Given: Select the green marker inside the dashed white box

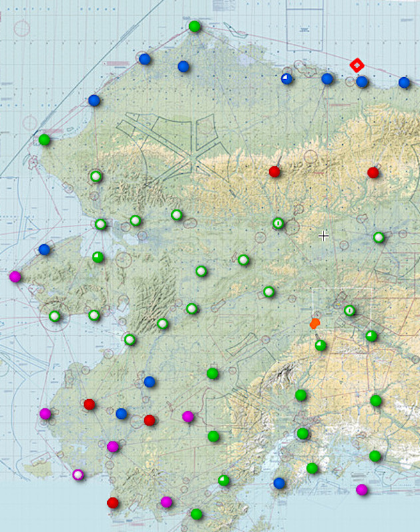Looking at the screenshot, I should [x=350, y=311].
